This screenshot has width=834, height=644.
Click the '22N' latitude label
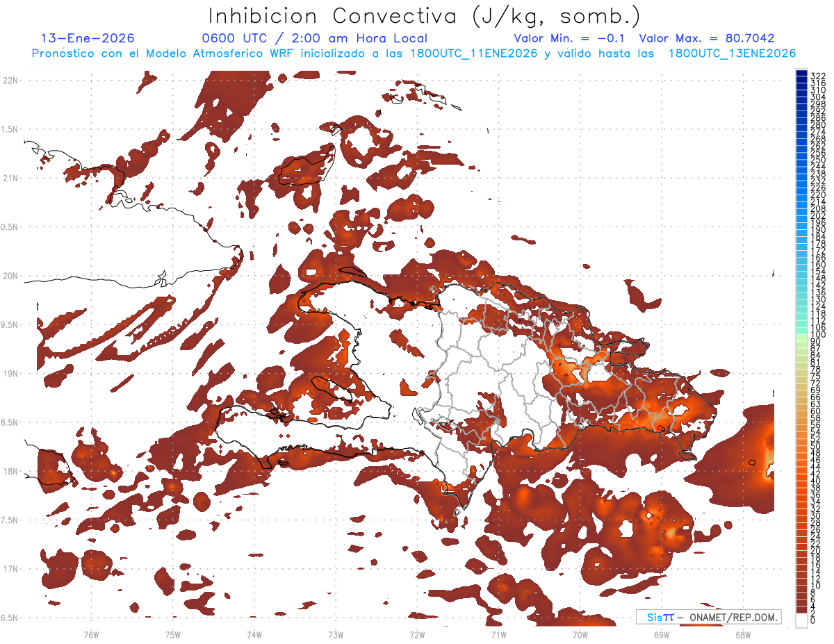11,81
